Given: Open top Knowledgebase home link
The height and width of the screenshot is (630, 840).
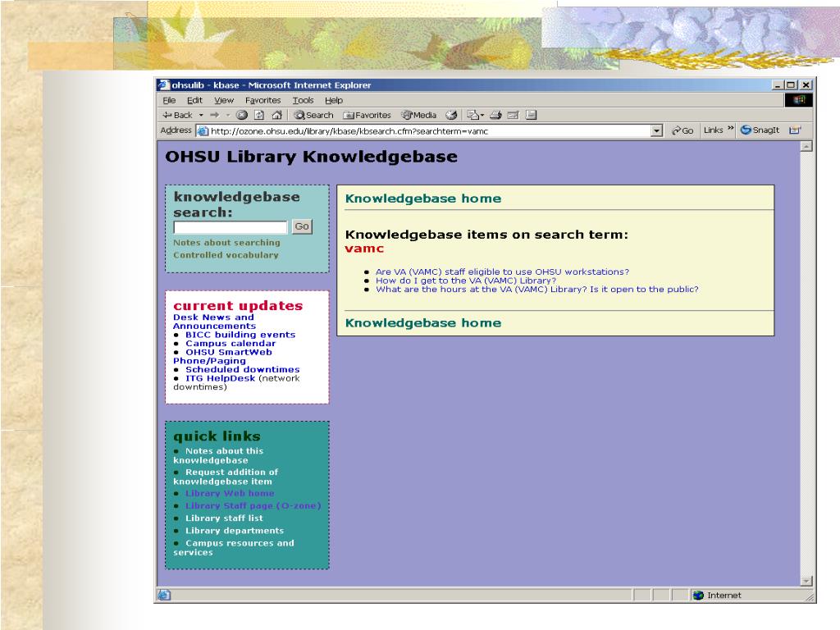Looking at the screenshot, I should point(423,199).
